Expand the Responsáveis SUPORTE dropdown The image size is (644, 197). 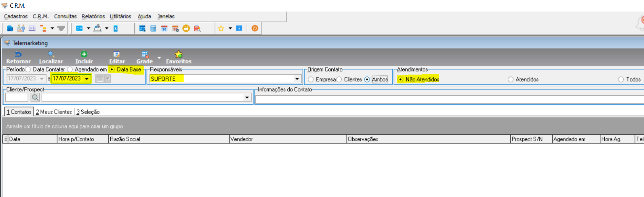click(297, 79)
